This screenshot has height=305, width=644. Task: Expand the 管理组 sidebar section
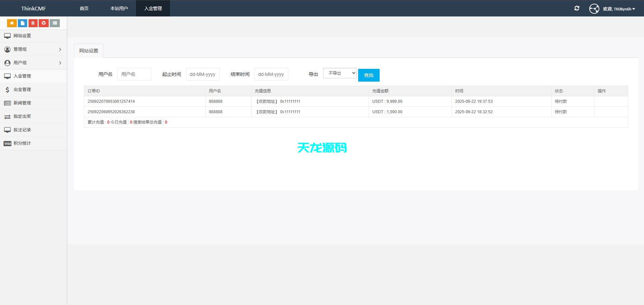click(x=19, y=49)
